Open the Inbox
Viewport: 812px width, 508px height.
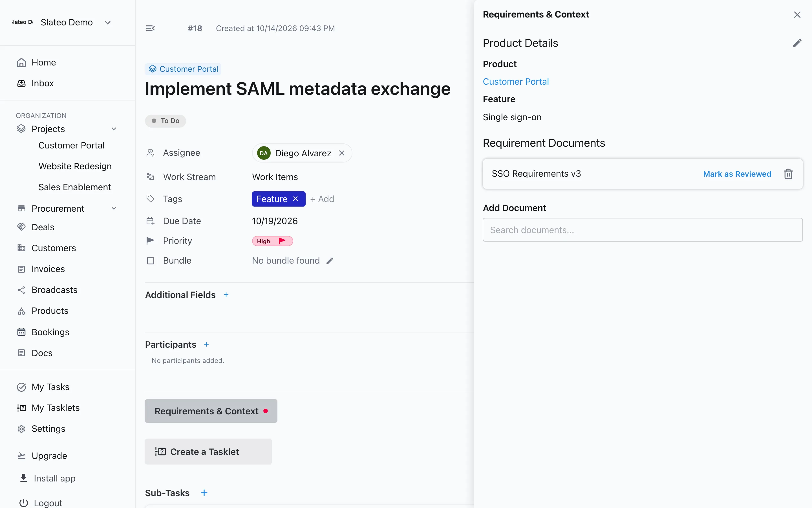(42, 83)
